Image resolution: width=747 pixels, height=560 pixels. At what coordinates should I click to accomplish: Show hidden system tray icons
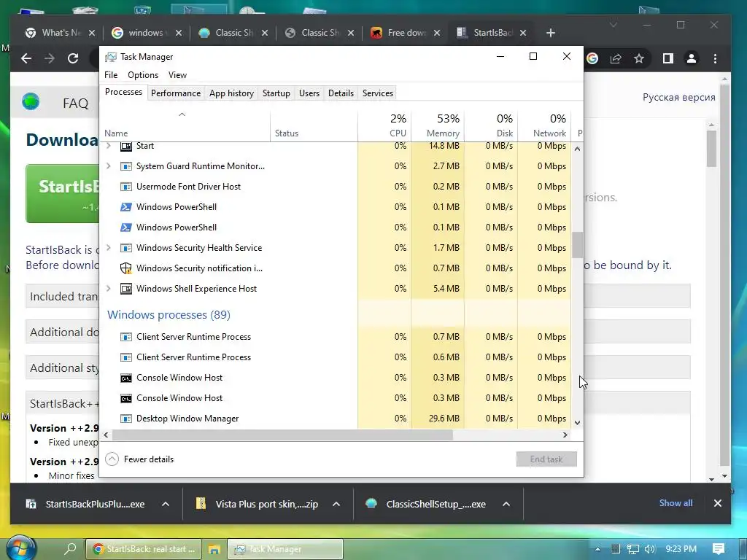pos(598,549)
